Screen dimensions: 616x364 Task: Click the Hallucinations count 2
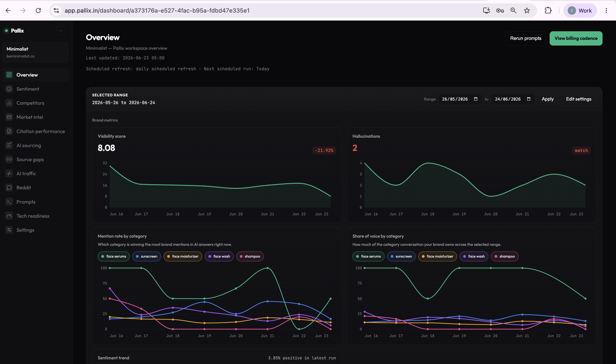pyautogui.click(x=355, y=148)
